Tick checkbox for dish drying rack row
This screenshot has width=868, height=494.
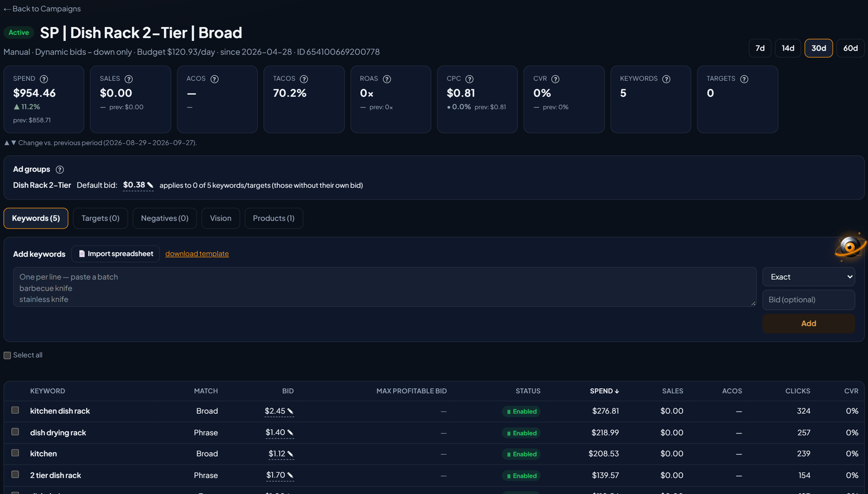(x=15, y=432)
